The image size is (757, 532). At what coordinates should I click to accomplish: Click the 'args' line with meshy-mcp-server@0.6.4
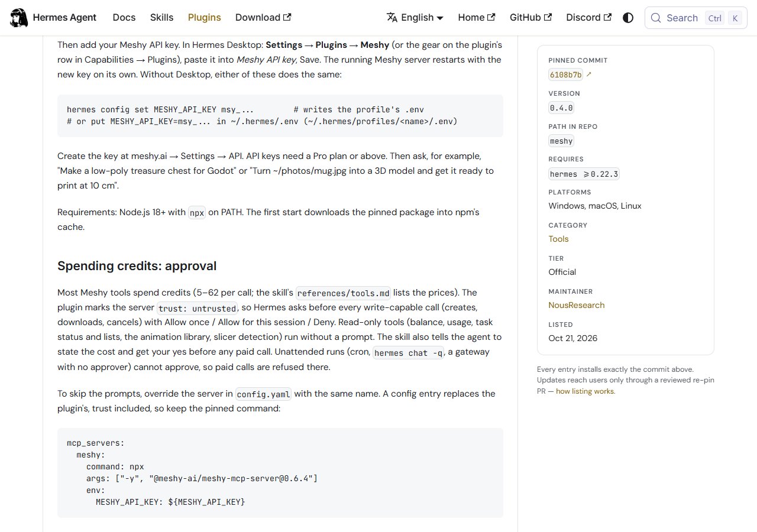[x=202, y=478]
